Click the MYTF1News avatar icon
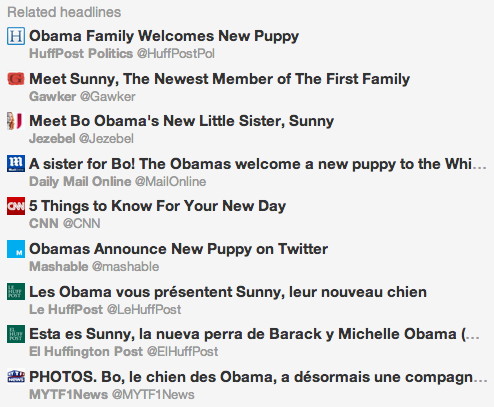The height and width of the screenshot is (407, 494). pyautogui.click(x=16, y=376)
